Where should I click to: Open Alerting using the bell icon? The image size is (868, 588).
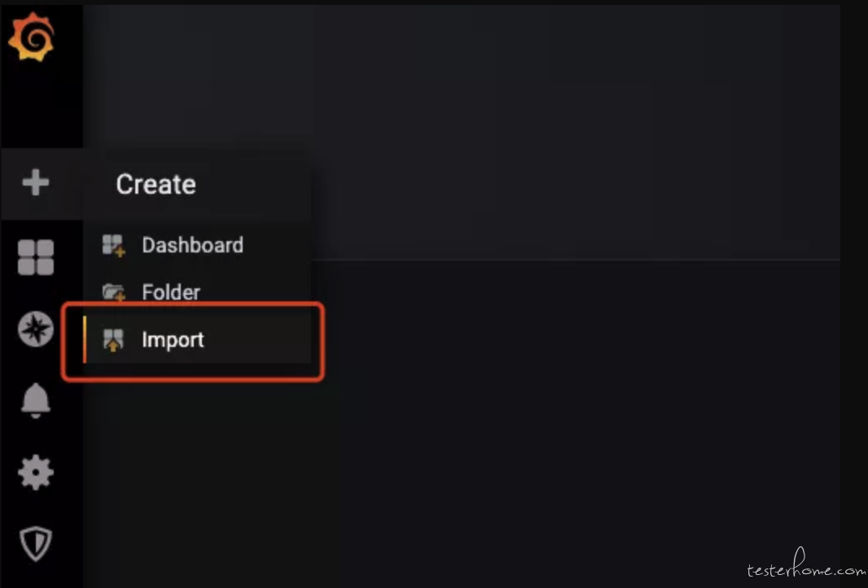[36, 400]
